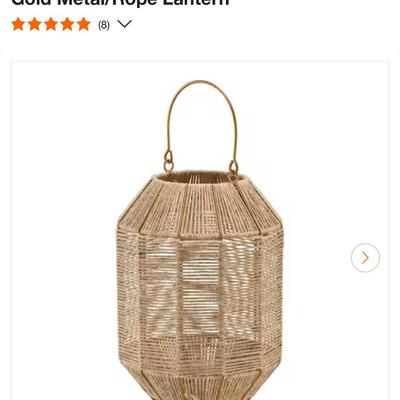
Task: Click the top opening of the lantern
Action: click(x=201, y=177)
